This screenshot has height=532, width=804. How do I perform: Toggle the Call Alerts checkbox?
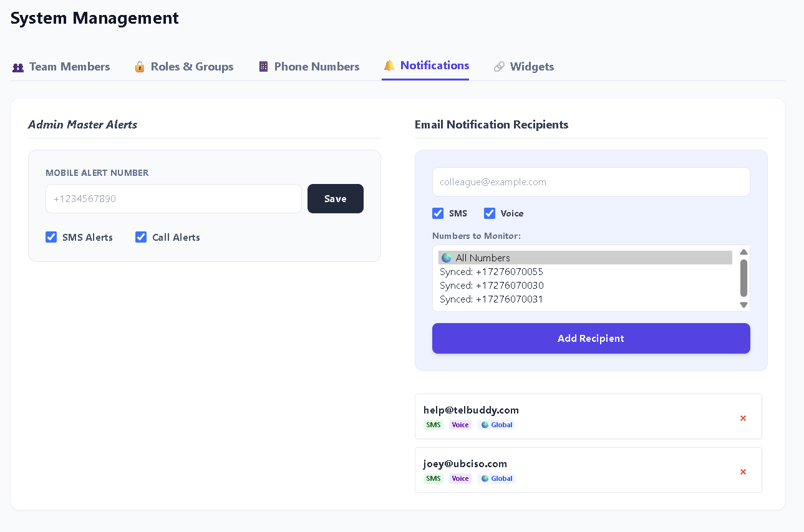141,237
